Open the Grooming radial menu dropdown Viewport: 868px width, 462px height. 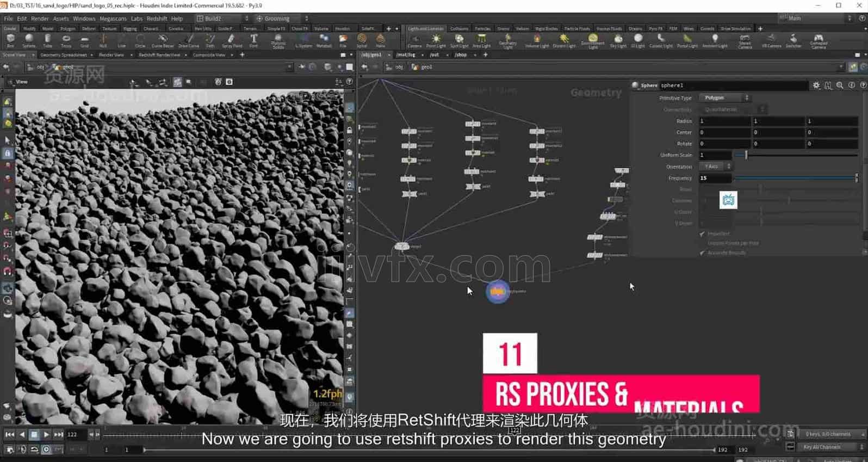tap(282, 19)
